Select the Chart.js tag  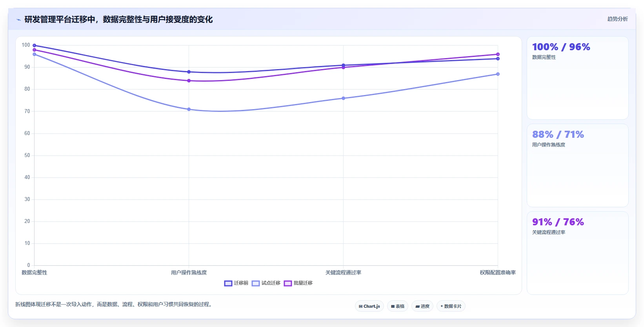(x=369, y=306)
